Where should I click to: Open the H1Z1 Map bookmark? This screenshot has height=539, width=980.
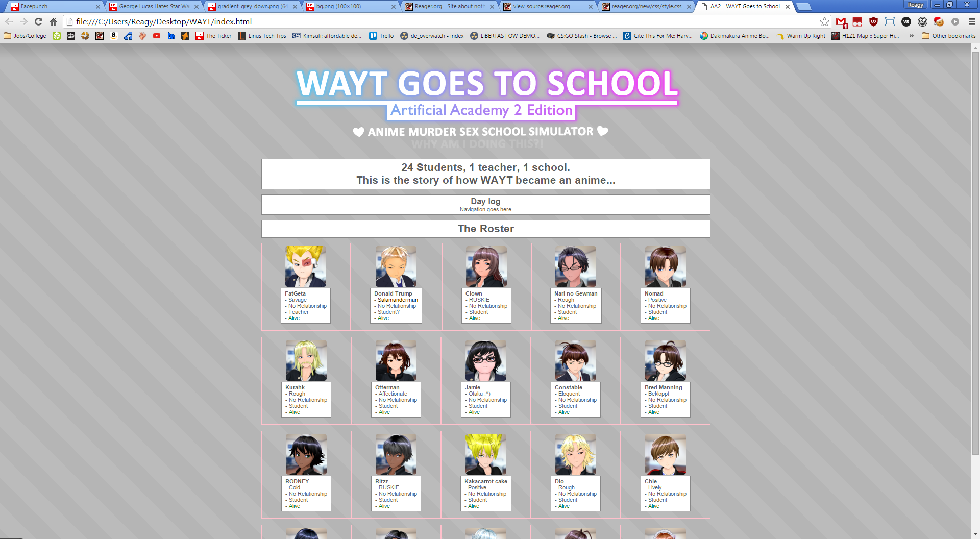click(866, 36)
